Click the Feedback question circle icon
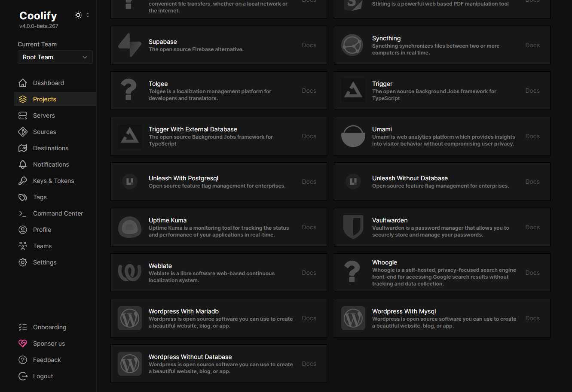572x392 pixels. [x=23, y=360]
